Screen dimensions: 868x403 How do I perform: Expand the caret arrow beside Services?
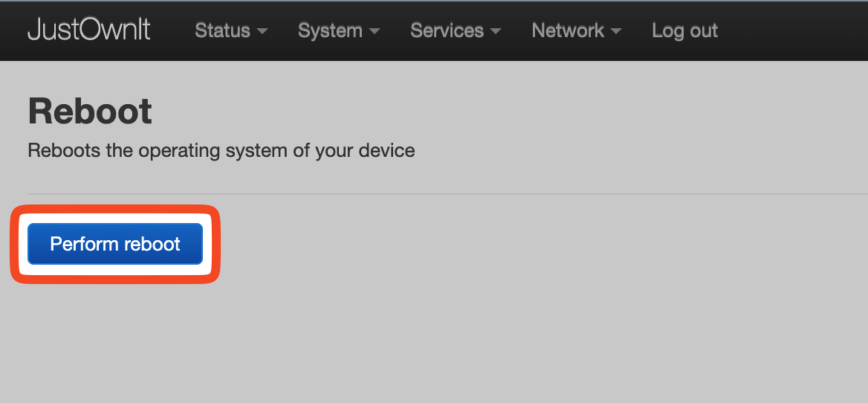(x=496, y=31)
